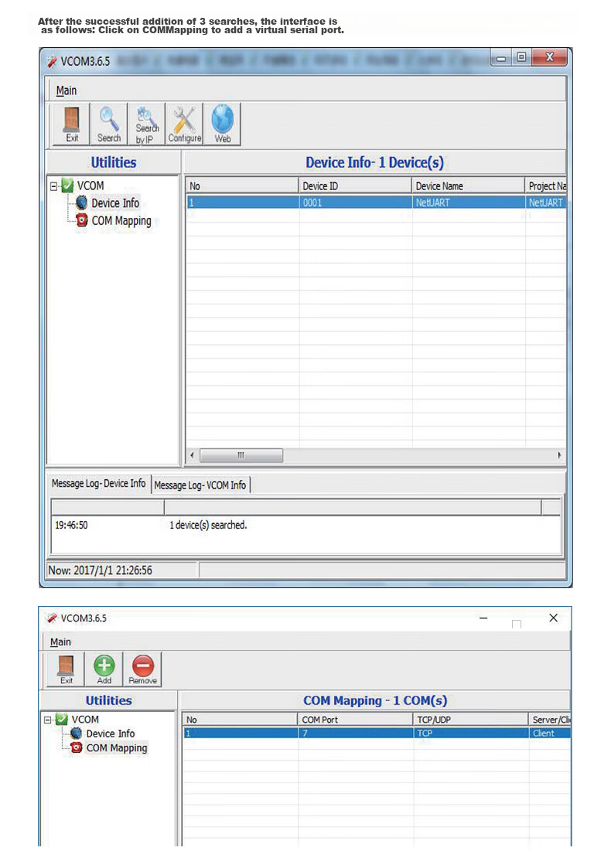Select COM Mapping in upper Utilities tree
Image resolution: width=611 pixels, height=868 pixels.
121,220
